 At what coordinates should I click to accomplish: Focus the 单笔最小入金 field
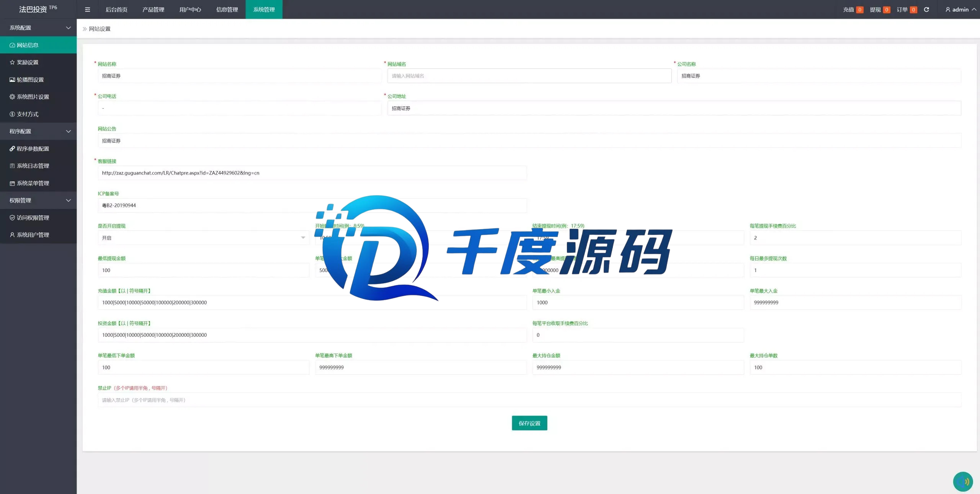[638, 302]
